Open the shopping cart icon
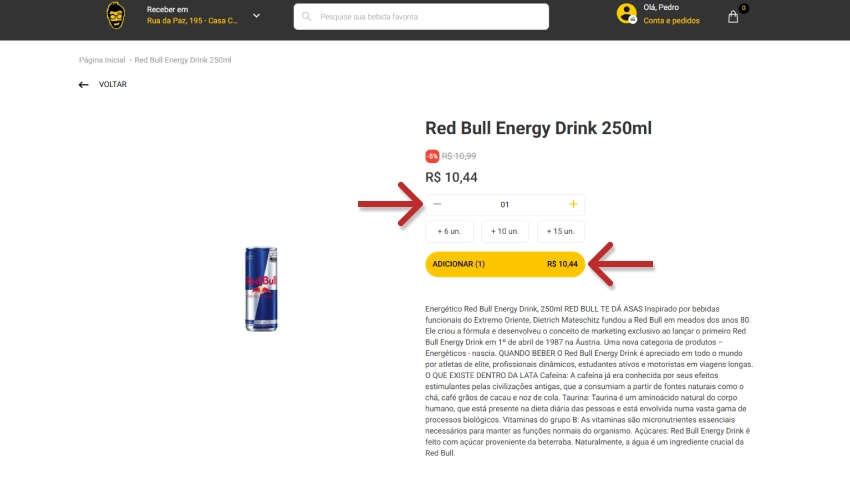This screenshot has width=850, height=480. [x=734, y=16]
